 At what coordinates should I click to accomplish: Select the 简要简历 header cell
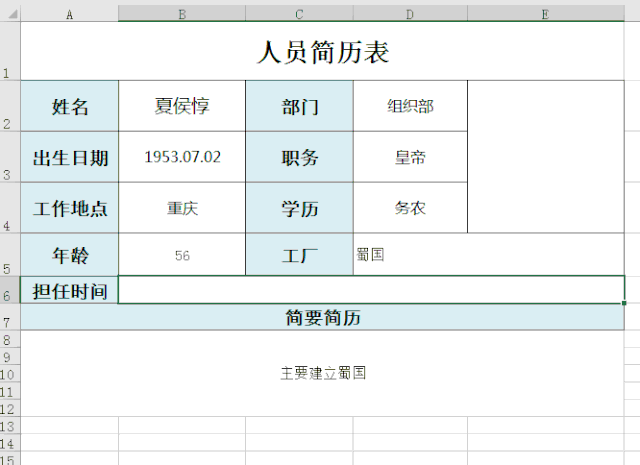(x=322, y=317)
